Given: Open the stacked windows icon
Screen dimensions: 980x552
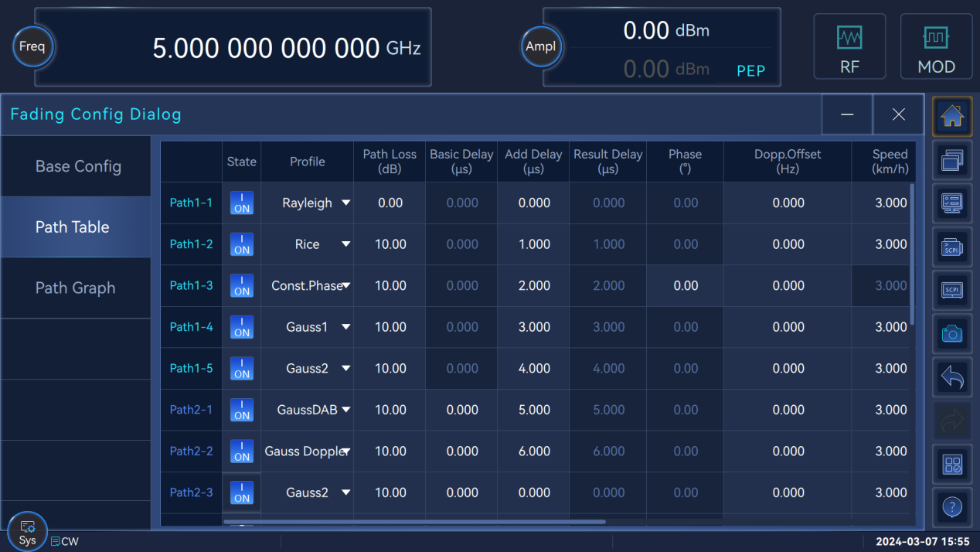Looking at the screenshot, I should tap(952, 161).
